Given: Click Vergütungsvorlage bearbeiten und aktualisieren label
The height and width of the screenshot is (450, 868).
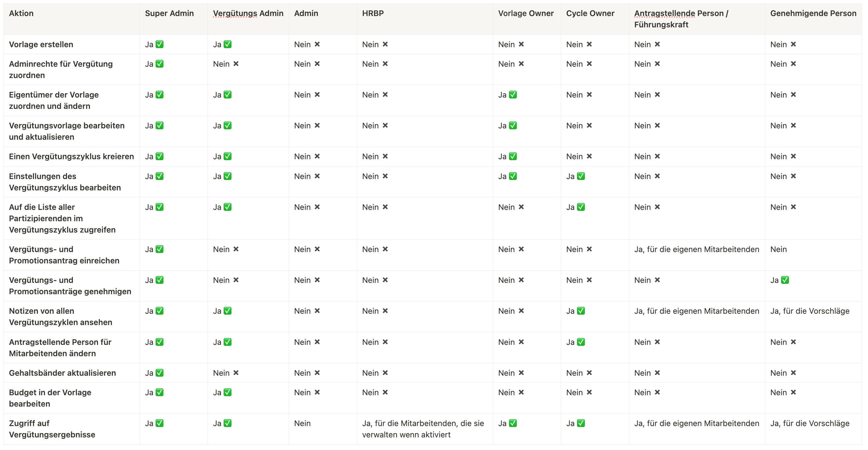Looking at the screenshot, I should 67,131.
